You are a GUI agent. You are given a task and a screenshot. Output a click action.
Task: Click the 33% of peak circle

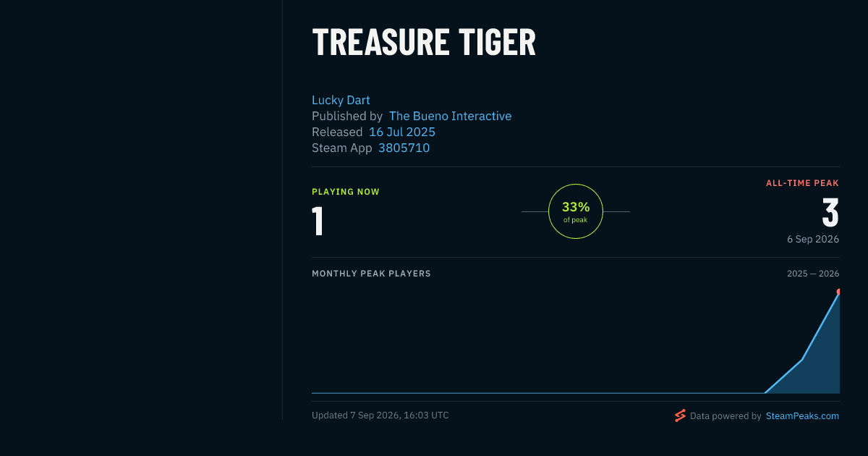point(576,211)
